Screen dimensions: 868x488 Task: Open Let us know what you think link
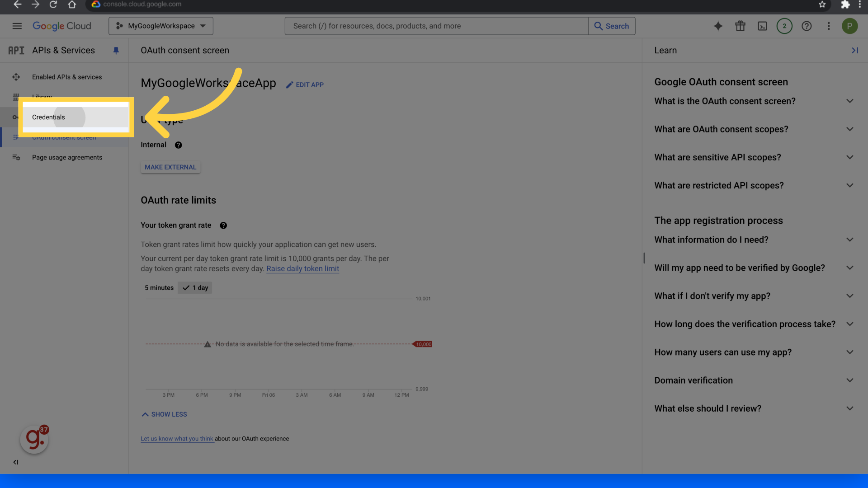(x=177, y=439)
